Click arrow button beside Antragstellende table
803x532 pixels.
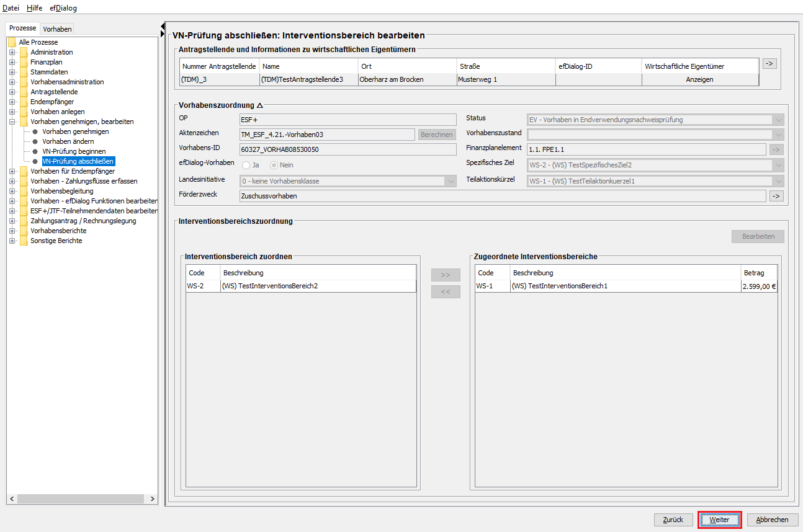tap(769, 63)
